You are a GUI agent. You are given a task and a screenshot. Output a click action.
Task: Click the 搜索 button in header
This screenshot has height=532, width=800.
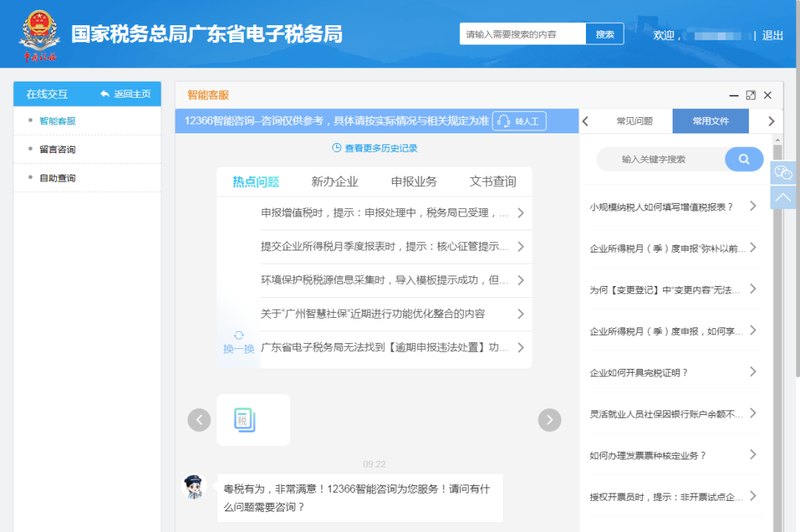(x=604, y=33)
